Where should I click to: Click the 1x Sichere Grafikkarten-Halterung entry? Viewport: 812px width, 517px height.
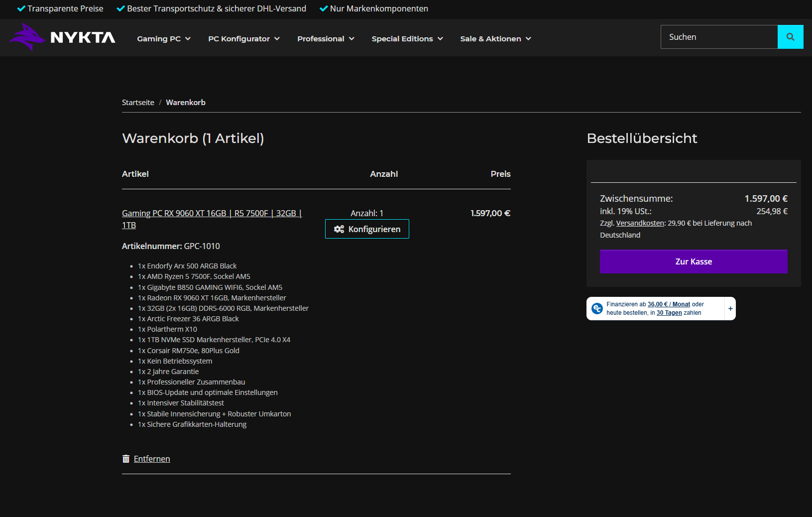(192, 424)
